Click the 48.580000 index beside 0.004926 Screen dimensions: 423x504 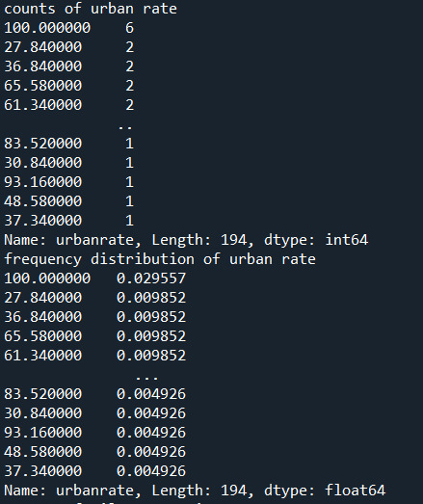pyautogui.click(x=43, y=452)
